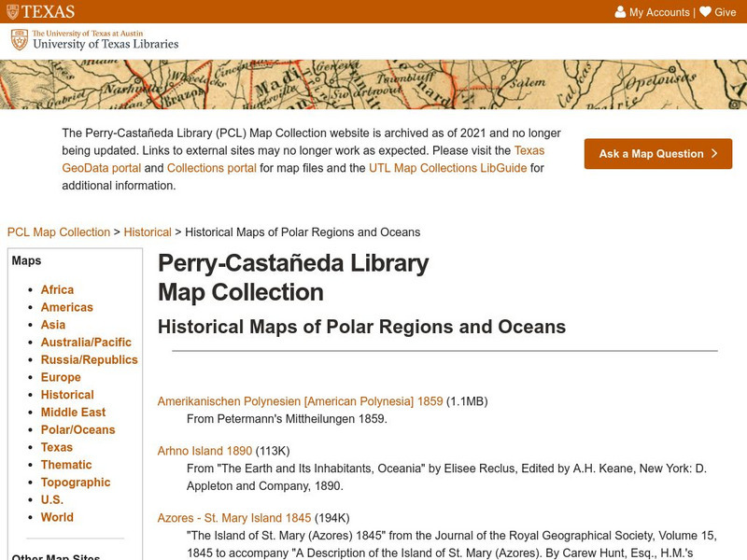Select Europe in the Maps sidebar
The width and height of the screenshot is (747, 560).
point(61,378)
